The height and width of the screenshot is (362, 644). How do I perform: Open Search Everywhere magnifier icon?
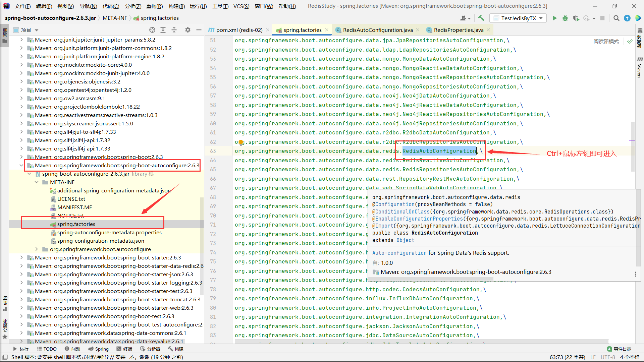616,18
